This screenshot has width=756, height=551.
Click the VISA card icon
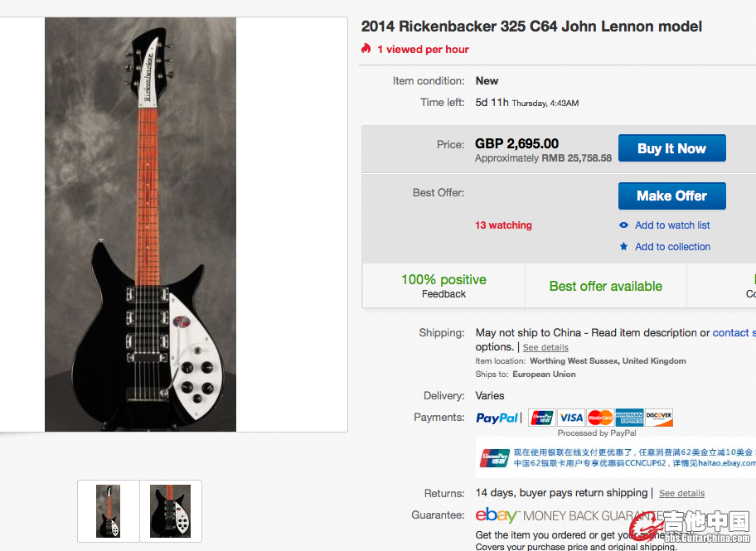pyautogui.click(x=571, y=418)
